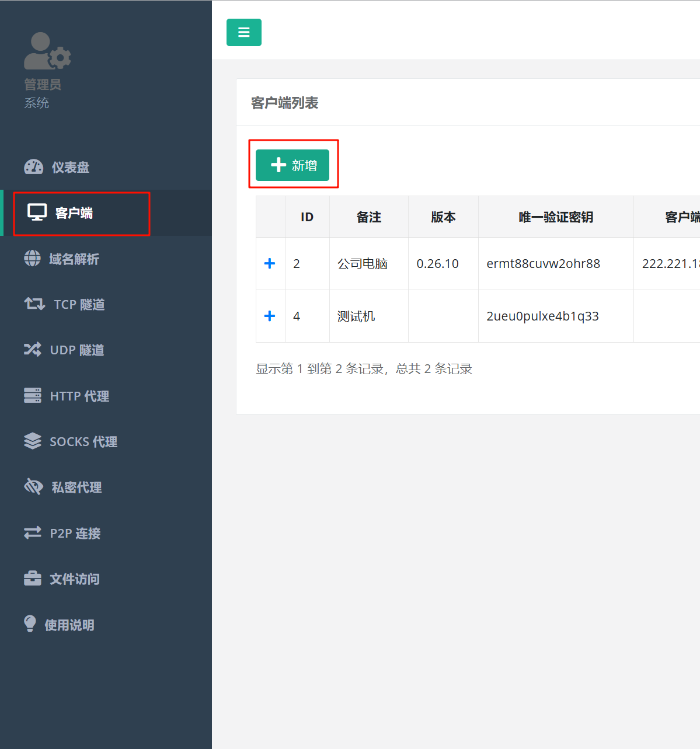The width and height of the screenshot is (700, 749).
Task: Click the UDP 隧道 shuffle icon
Action: 33,350
